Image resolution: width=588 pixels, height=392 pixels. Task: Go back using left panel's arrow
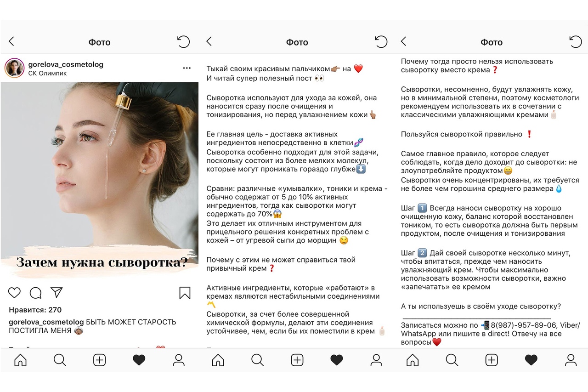coord(11,42)
